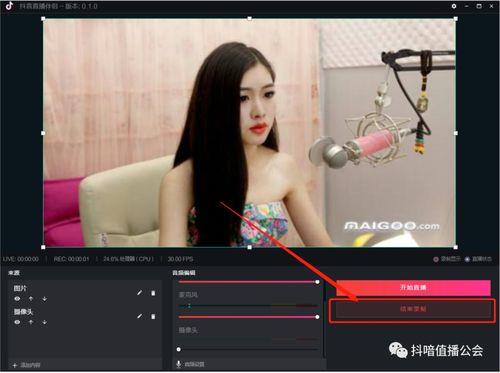Screen dimensions: 500x373
Task: Delete the 摄像头 source via trash icon
Action: [x=153, y=316]
